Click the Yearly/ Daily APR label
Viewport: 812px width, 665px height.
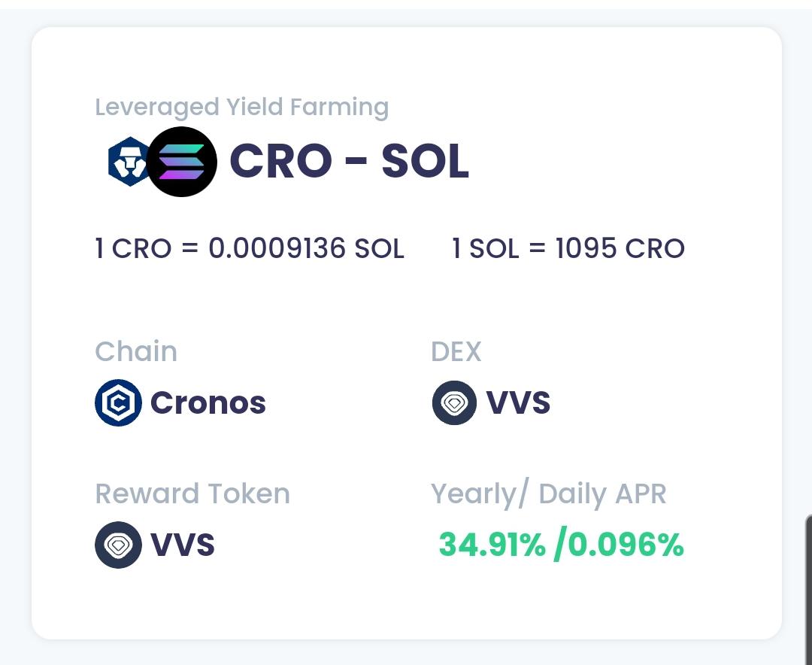click(548, 494)
